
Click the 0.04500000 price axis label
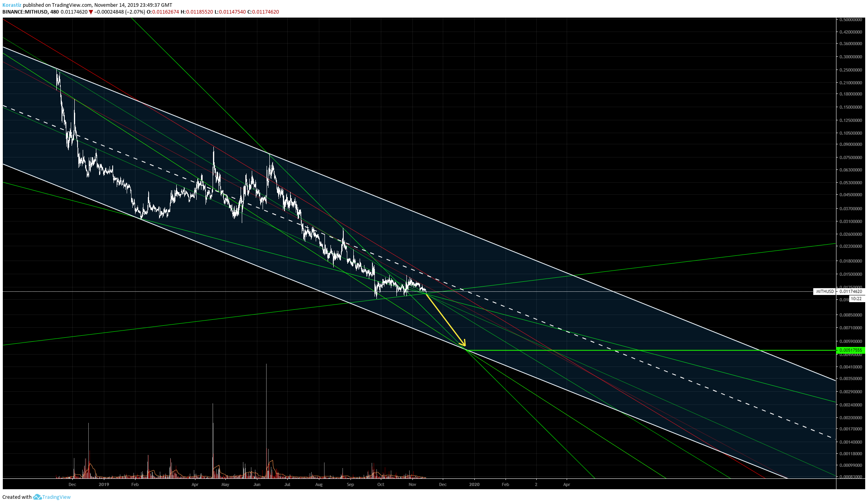851,195
